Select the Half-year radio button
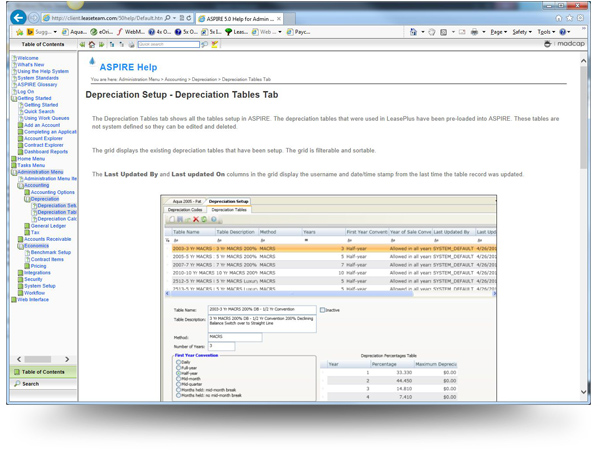The width and height of the screenshot is (600, 450). [178, 373]
